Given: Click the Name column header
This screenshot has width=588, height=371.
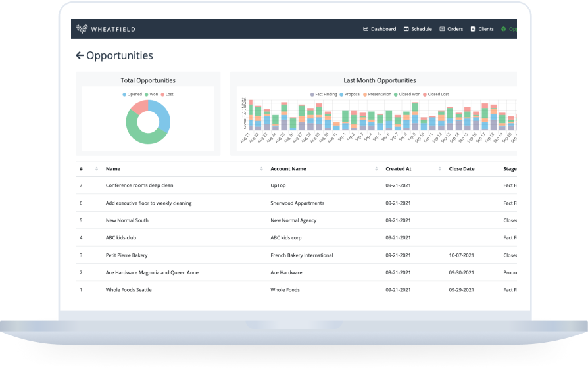Looking at the screenshot, I should coord(113,169).
